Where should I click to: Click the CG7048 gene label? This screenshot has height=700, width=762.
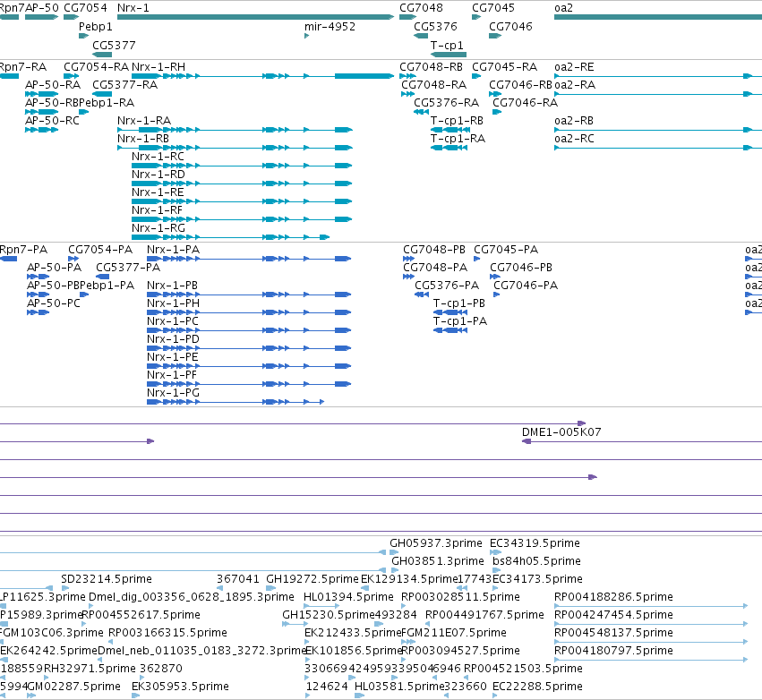421,8
